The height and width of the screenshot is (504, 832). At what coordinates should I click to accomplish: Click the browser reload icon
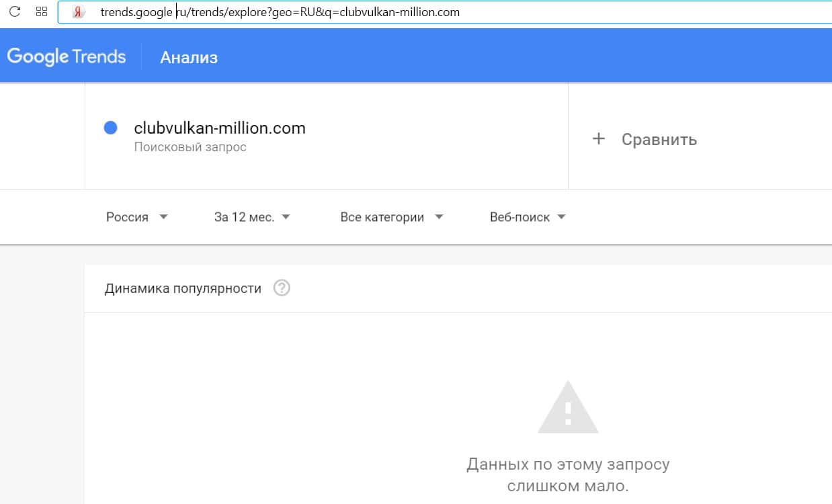[14, 11]
